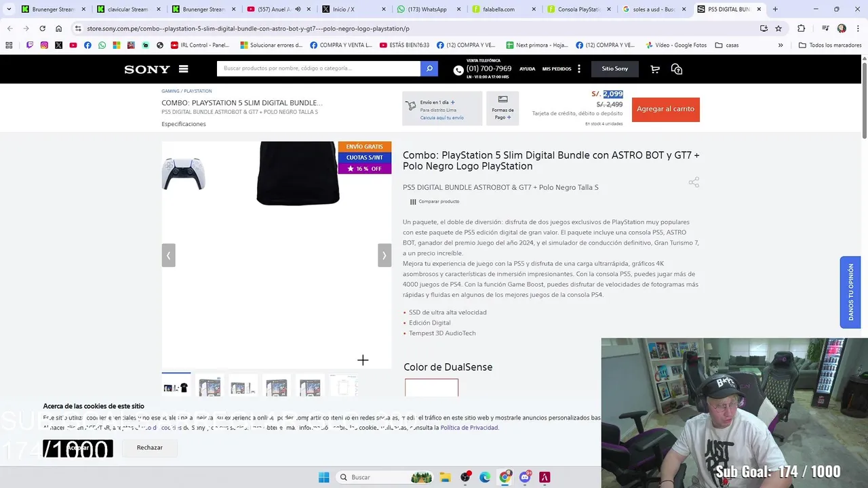Click the browser address bar URL
The image size is (868, 488).
click(248, 28)
